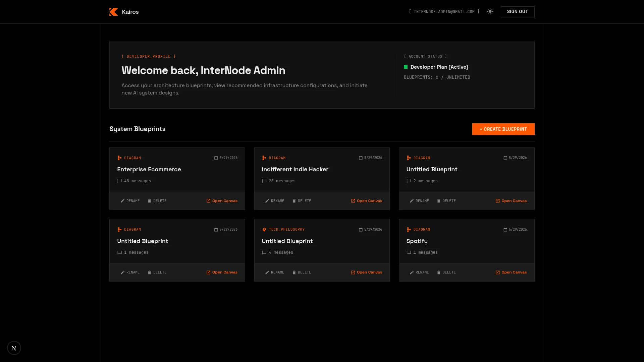Click the diagram icon on Spotify card

pyautogui.click(x=409, y=230)
